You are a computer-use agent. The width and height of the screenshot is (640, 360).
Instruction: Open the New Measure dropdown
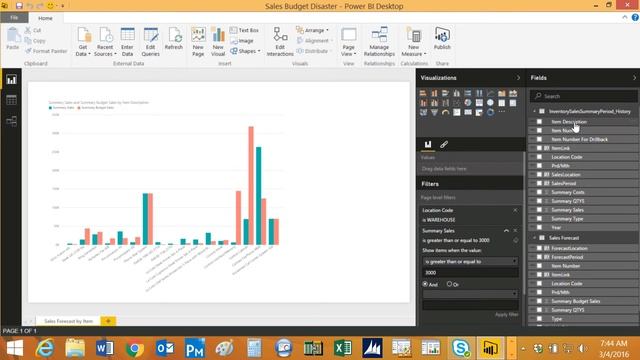[413, 42]
